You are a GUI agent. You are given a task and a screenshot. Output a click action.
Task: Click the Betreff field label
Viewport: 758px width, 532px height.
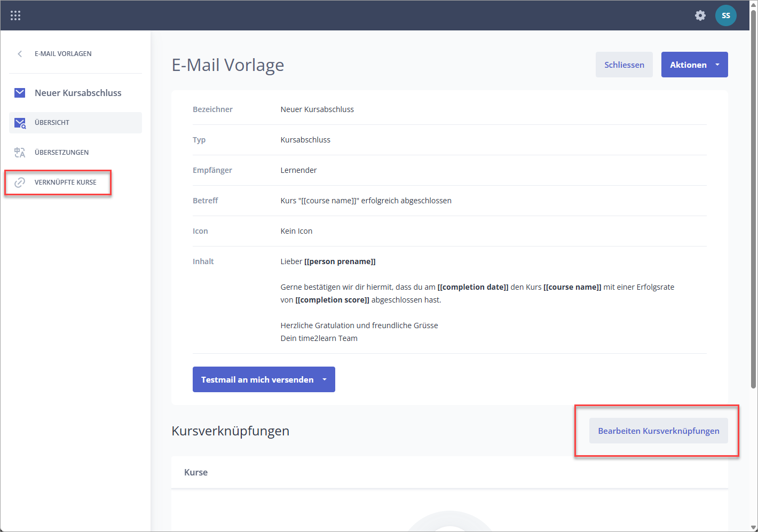coord(205,201)
